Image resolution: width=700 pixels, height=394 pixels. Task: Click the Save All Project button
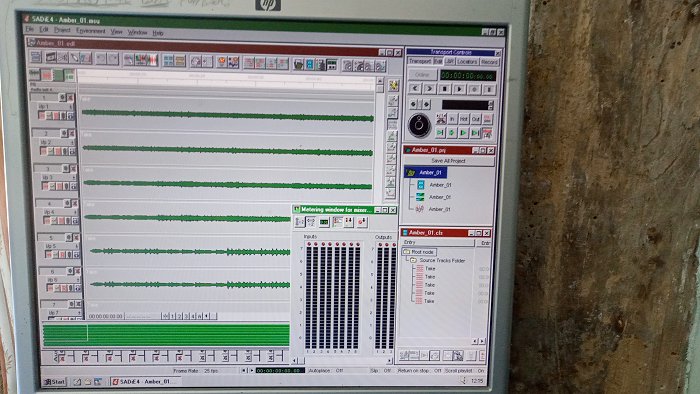(449, 161)
